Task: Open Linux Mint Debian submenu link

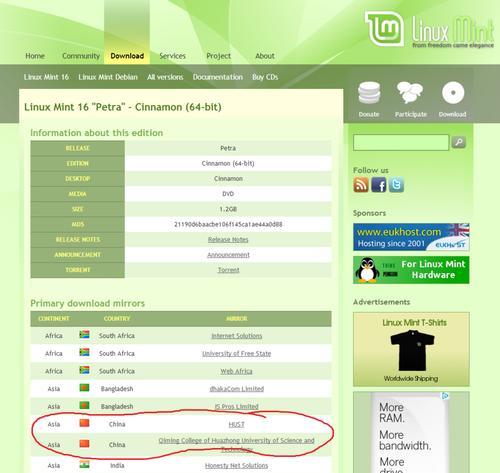Action: pos(108,77)
